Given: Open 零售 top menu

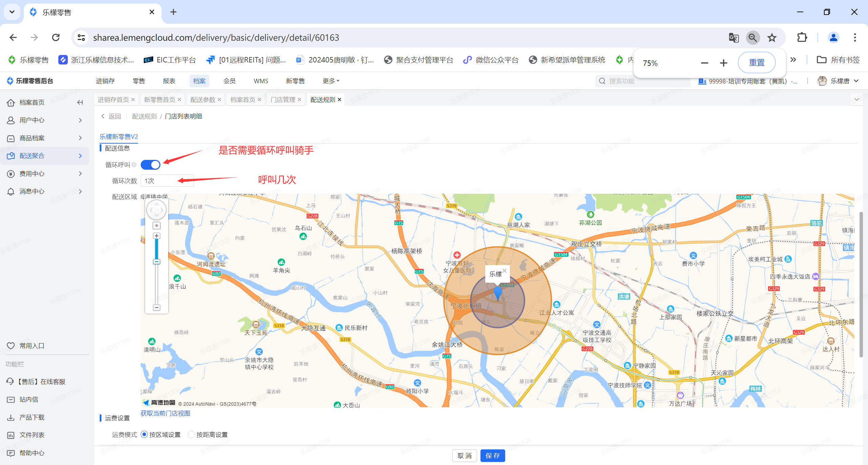Looking at the screenshot, I should click(x=139, y=81).
